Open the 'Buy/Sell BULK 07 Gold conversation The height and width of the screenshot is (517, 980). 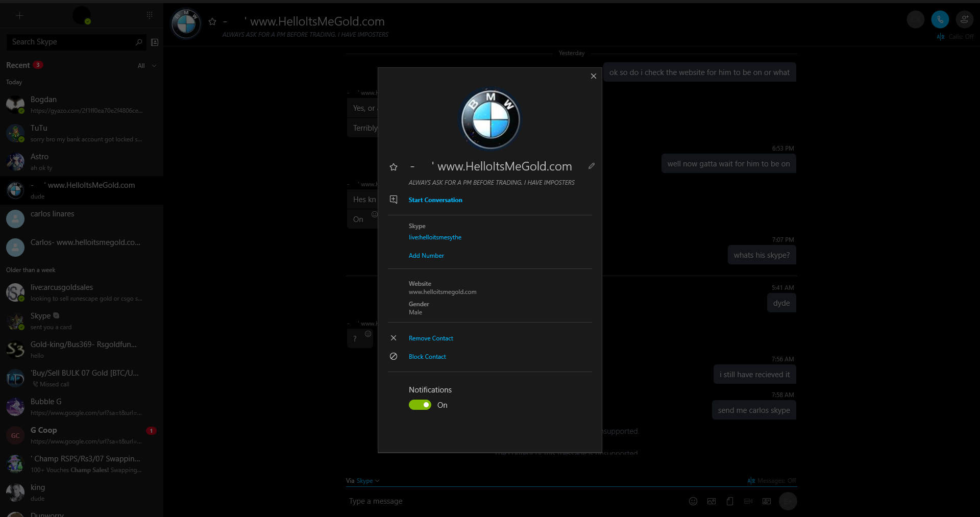(x=82, y=378)
